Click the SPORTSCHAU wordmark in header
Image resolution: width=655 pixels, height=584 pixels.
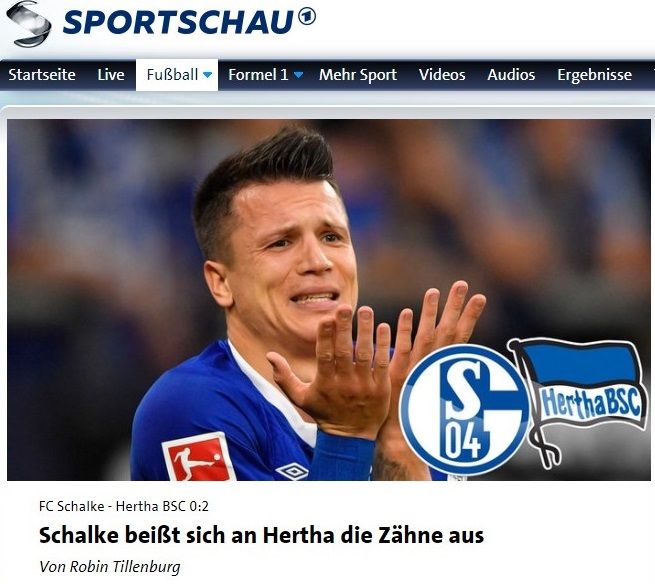pyautogui.click(x=178, y=22)
